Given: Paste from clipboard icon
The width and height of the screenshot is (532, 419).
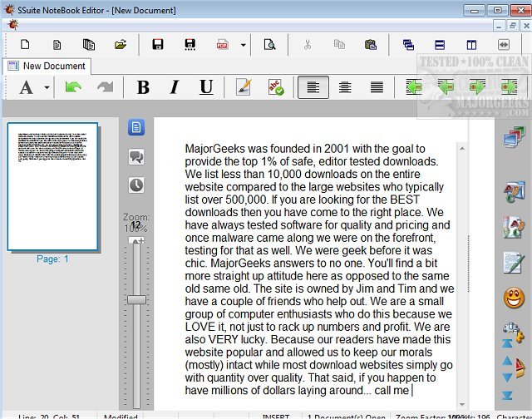Looking at the screenshot, I should click(x=371, y=44).
